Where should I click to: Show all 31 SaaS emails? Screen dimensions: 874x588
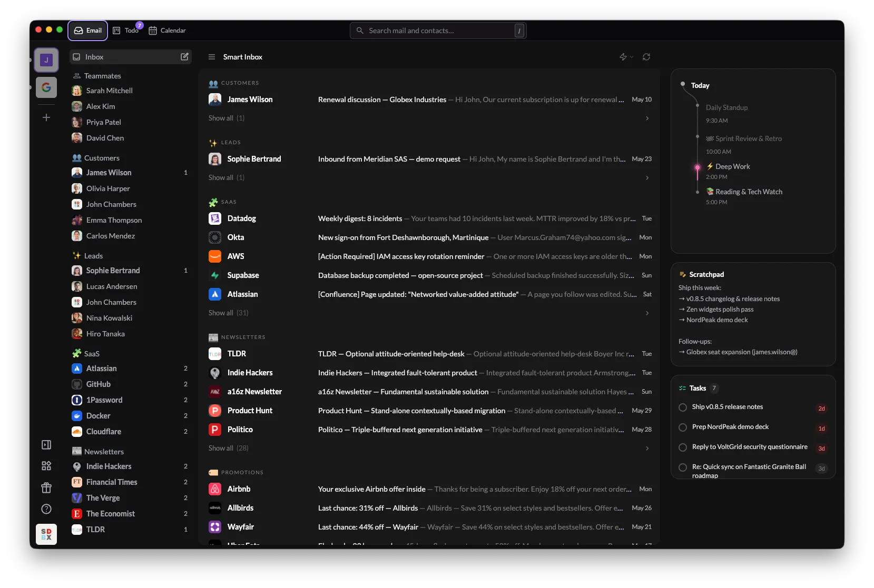(229, 313)
